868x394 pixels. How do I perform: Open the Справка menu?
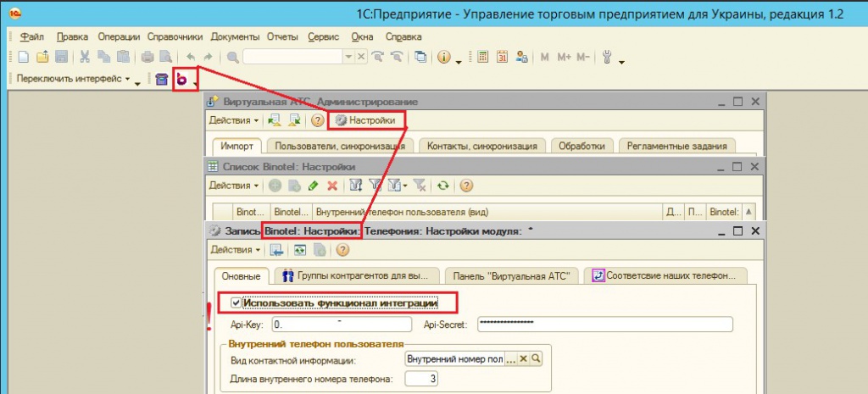tap(403, 37)
